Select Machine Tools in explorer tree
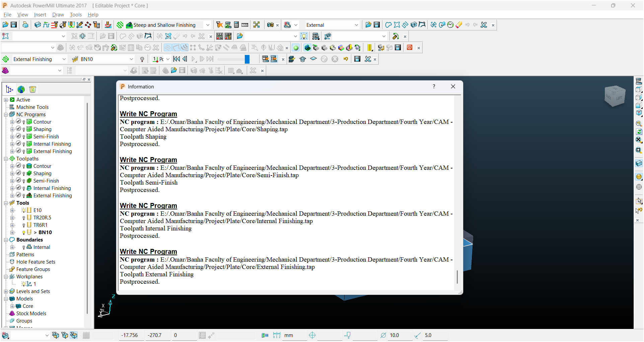This screenshot has height=342, width=644. coord(32,107)
